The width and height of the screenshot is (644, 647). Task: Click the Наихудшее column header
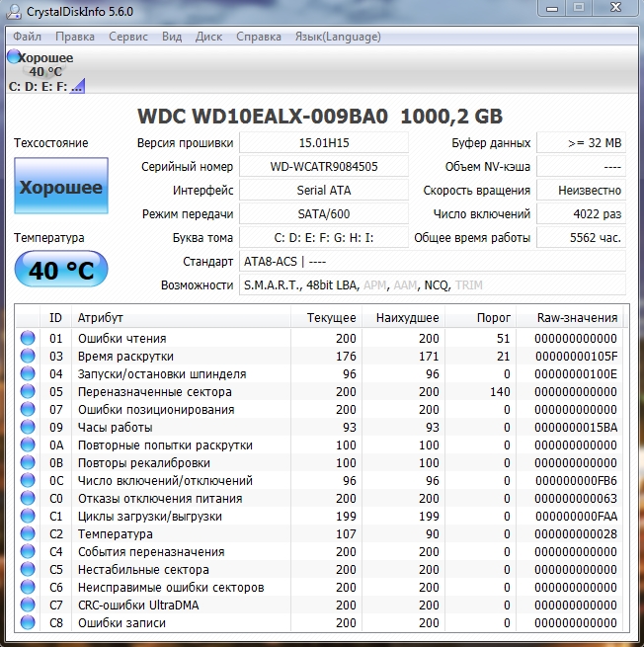click(403, 317)
